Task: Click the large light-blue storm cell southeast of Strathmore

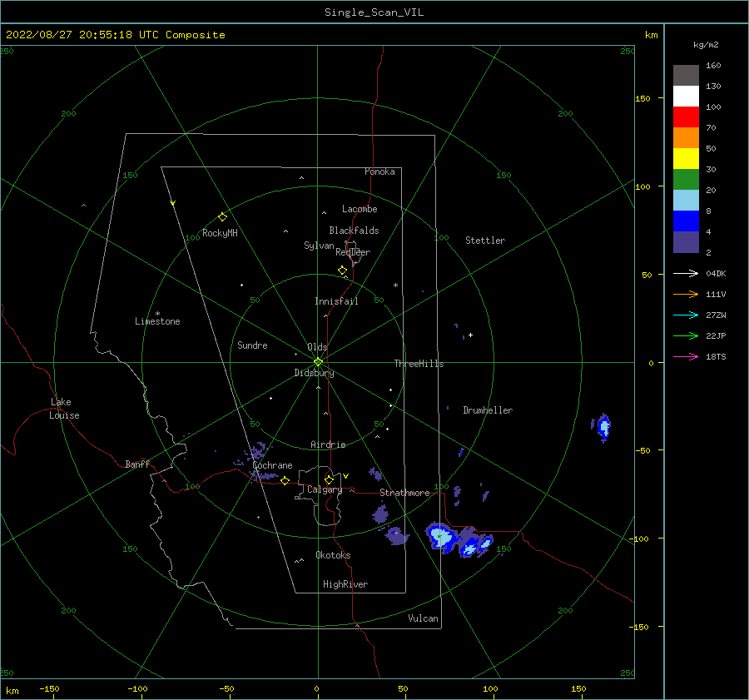Action: tap(441, 537)
